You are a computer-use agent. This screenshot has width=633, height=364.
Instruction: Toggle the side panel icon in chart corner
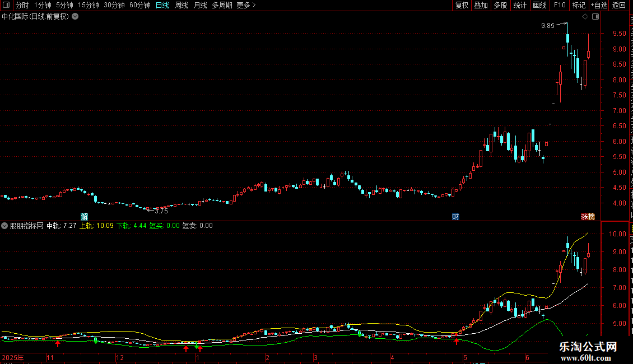click(x=595, y=17)
